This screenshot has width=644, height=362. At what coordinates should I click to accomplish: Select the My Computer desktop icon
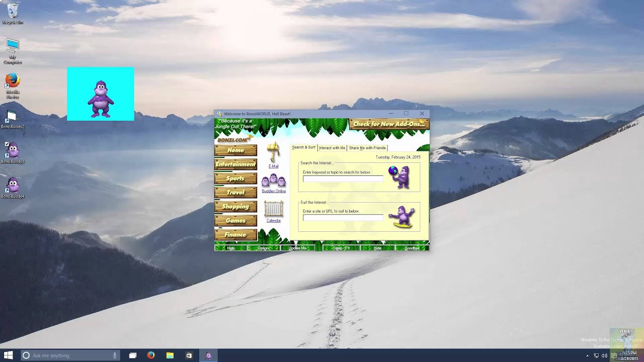[13, 52]
